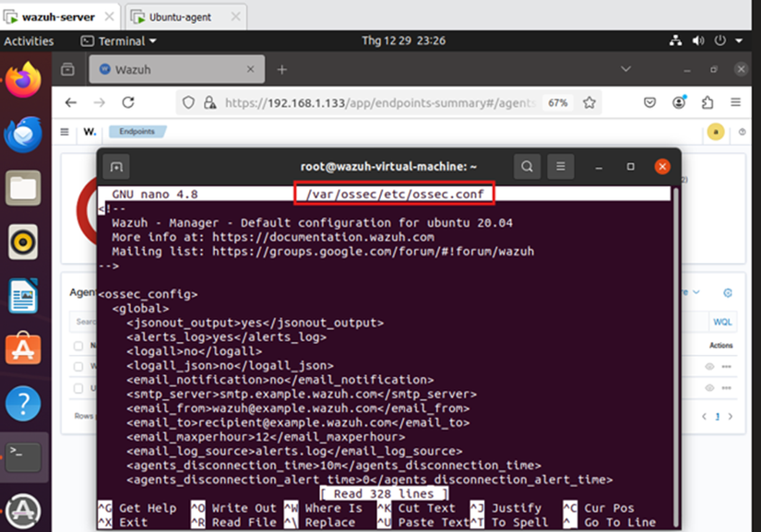Go to next agents table page
Viewport: 761px width, 532px height.
(731, 417)
